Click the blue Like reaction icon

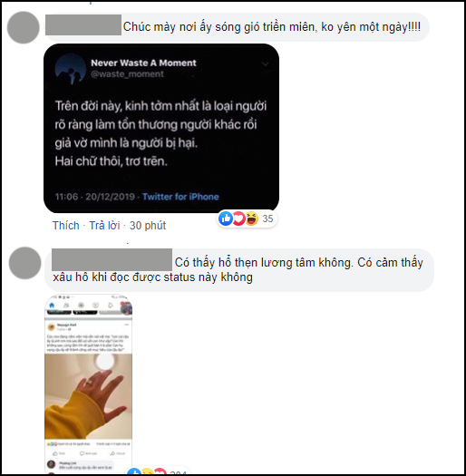point(226,219)
